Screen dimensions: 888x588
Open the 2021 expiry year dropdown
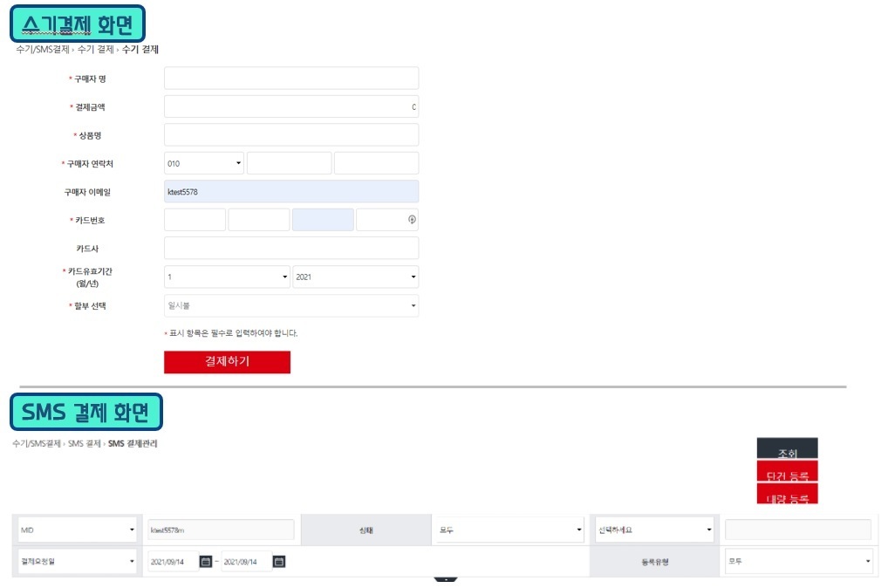pyautogui.click(x=356, y=277)
